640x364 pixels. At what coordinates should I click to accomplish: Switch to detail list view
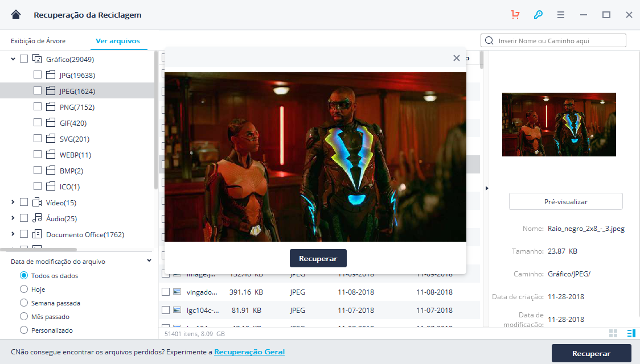click(630, 333)
